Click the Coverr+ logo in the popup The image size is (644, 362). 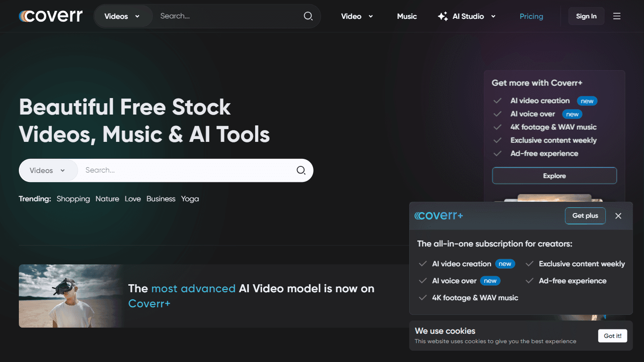tap(439, 215)
